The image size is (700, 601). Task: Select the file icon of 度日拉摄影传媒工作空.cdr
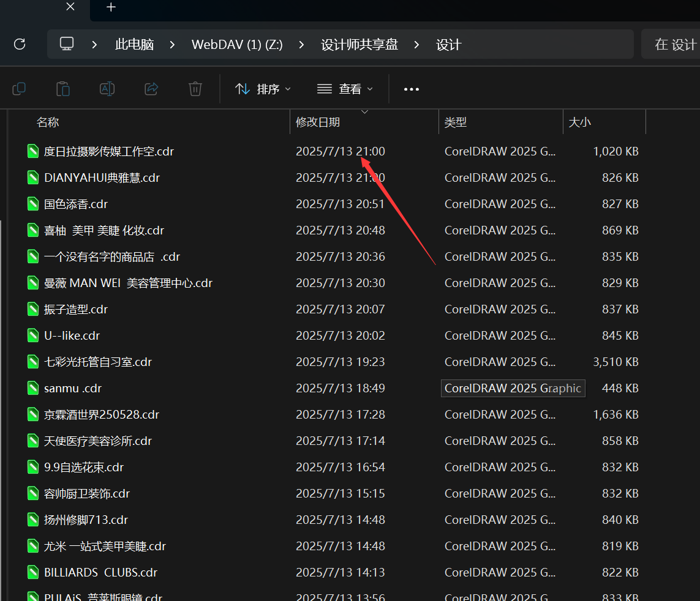pos(33,151)
